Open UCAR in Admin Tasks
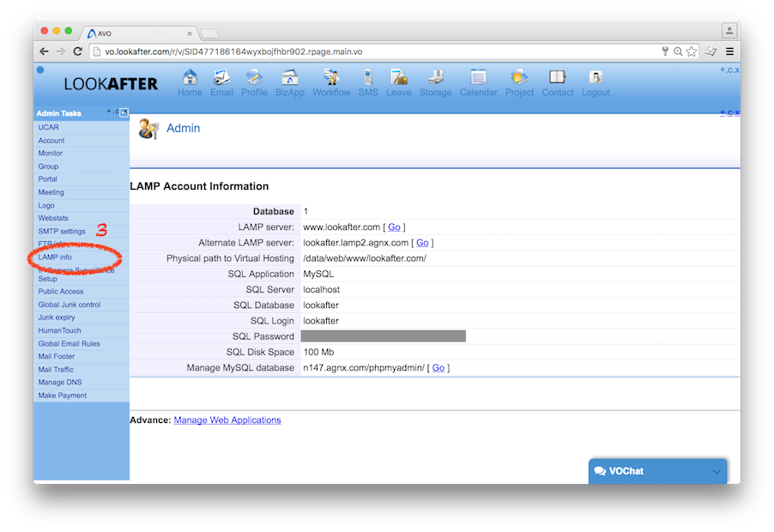The image size is (774, 532). 48,127
